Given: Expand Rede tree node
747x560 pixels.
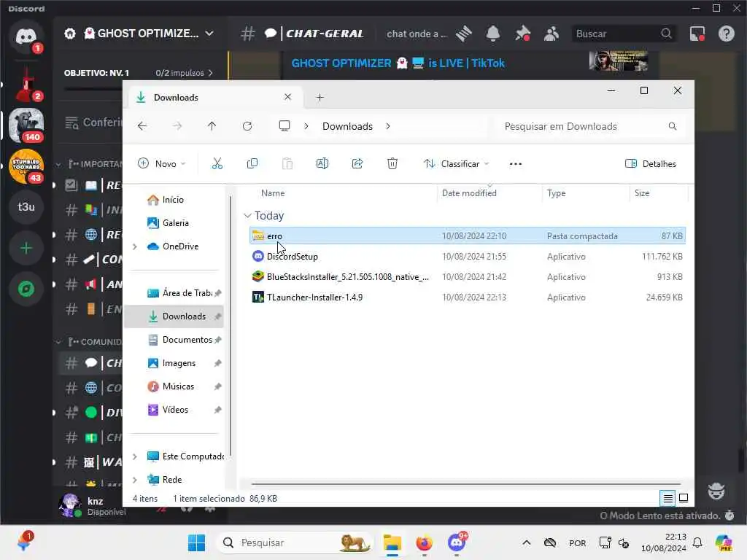Looking at the screenshot, I should (135, 480).
